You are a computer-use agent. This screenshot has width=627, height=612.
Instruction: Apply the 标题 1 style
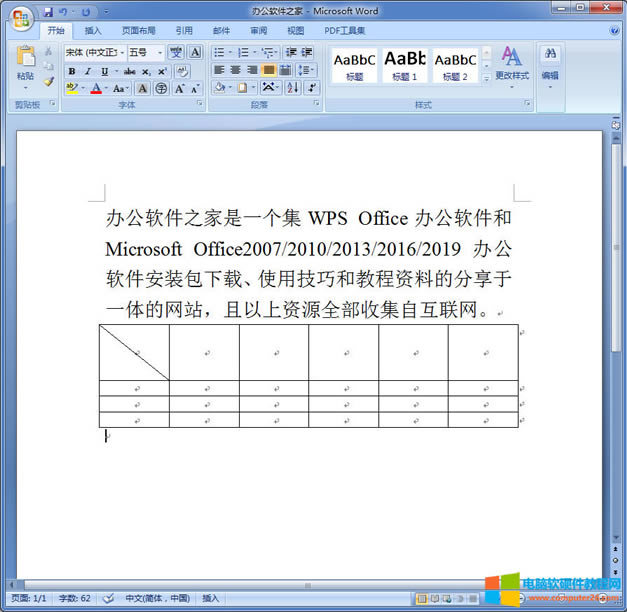[x=405, y=64]
